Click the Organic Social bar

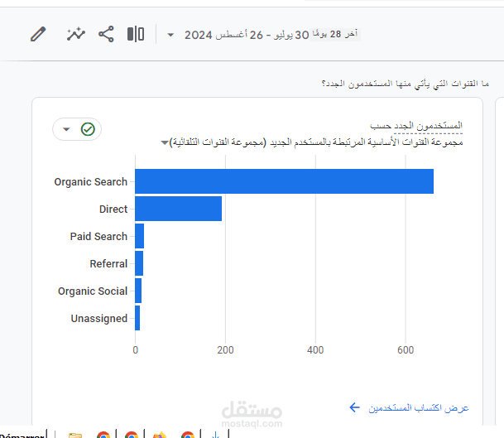coord(138,291)
